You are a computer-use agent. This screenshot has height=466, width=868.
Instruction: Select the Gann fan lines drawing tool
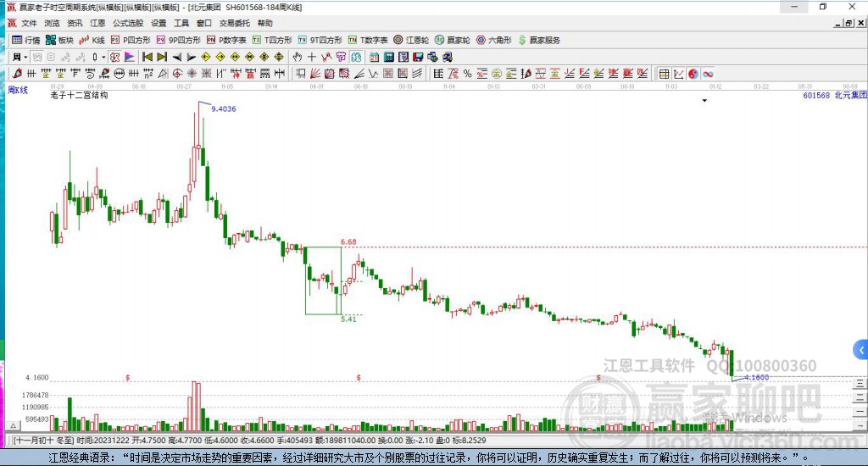[x=315, y=74]
